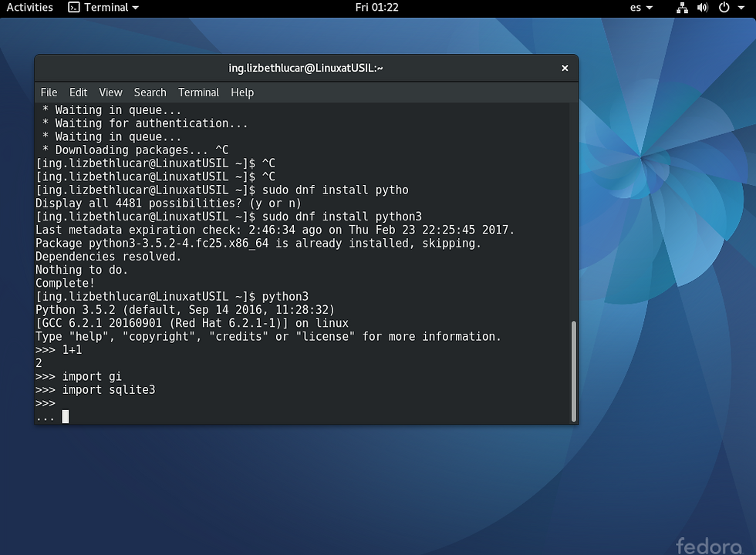Click the terminal cursor block after '...'
Image resolution: width=756 pixels, height=555 pixels.
click(x=66, y=417)
